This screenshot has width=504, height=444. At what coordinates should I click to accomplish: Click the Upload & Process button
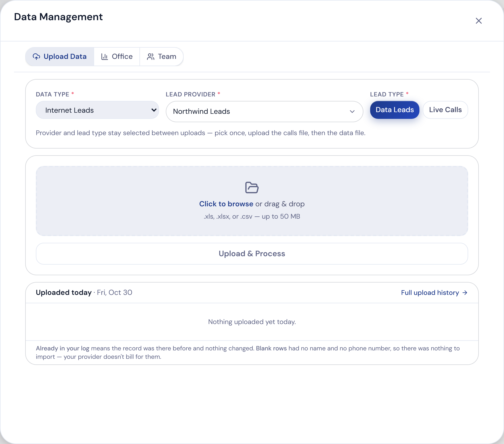[252, 254]
